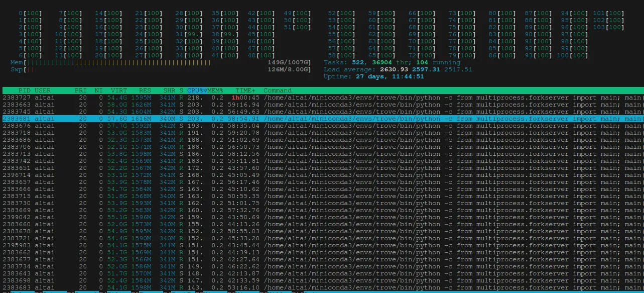Click the Command column header

[278, 90]
